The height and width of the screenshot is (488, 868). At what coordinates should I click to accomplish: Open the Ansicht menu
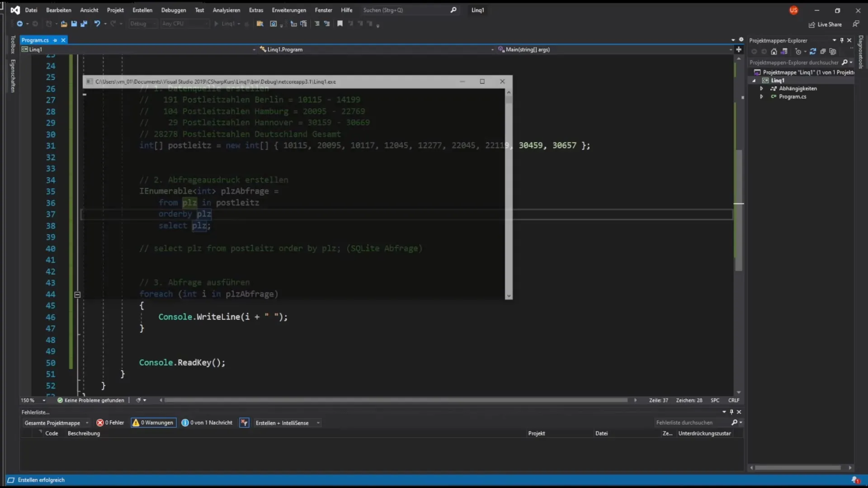[89, 10]
